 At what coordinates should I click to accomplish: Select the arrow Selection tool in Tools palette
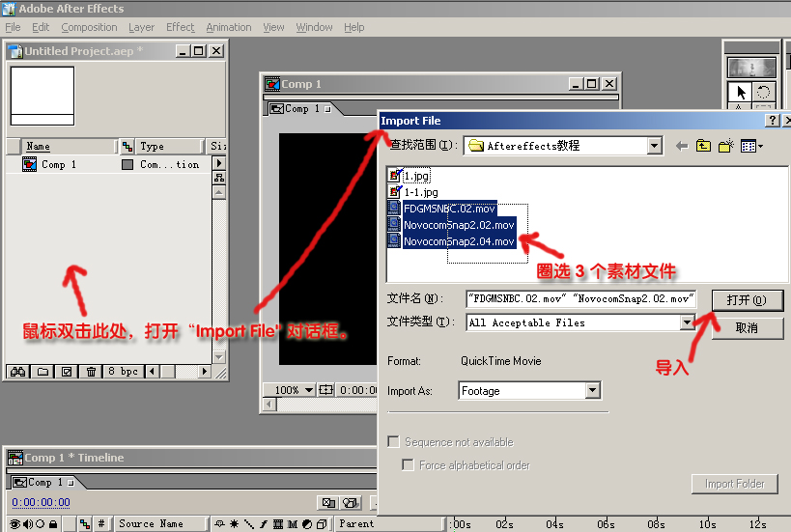pyautogui.click(x=740, y=93)
